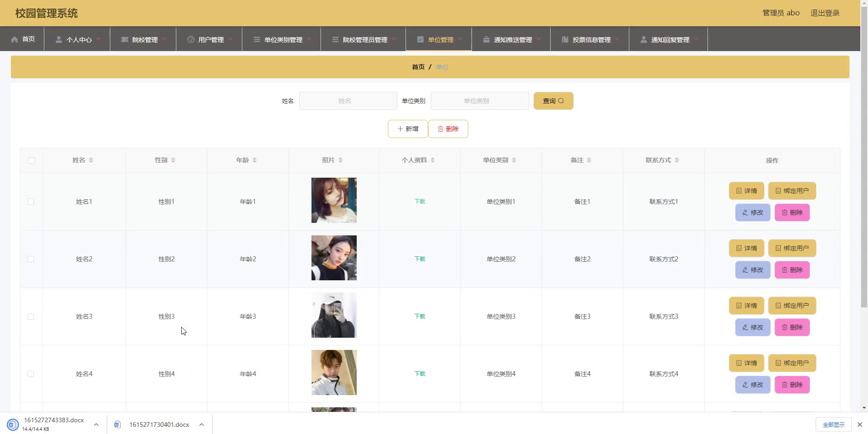Click the icon beside 投票信息管理

pos(565,40)
